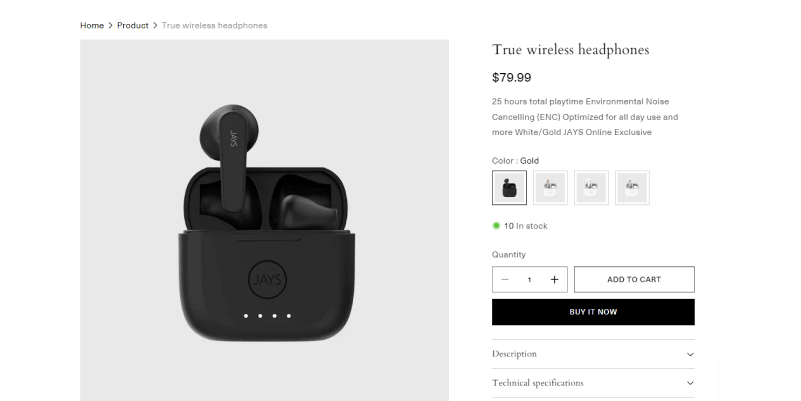Click the plus quantity icon

pos(554,279)
